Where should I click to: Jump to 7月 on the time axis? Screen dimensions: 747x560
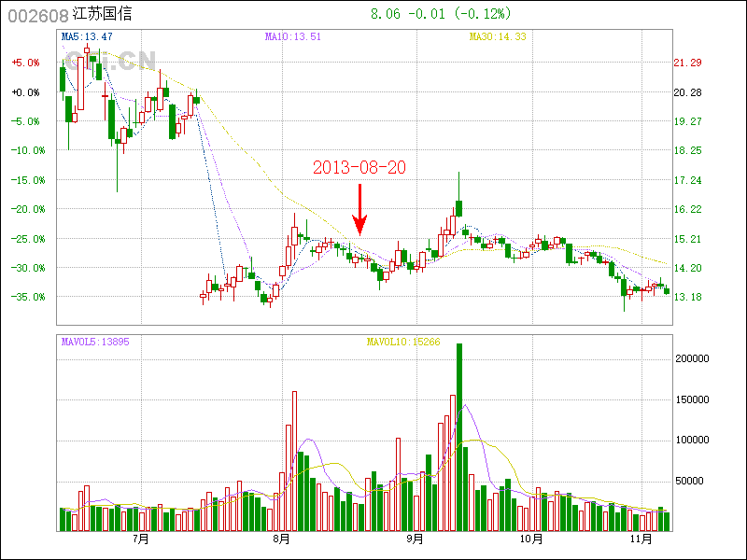(x=141, y=539)
